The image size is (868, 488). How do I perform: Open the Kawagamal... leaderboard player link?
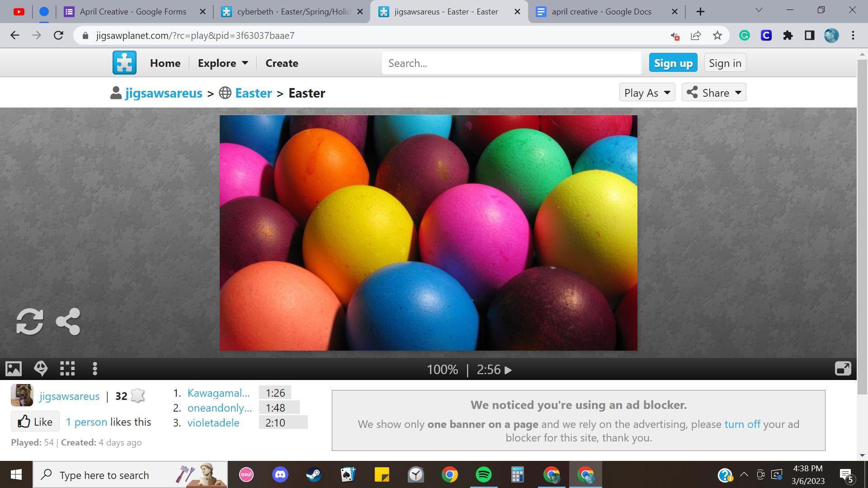point(218,393)
